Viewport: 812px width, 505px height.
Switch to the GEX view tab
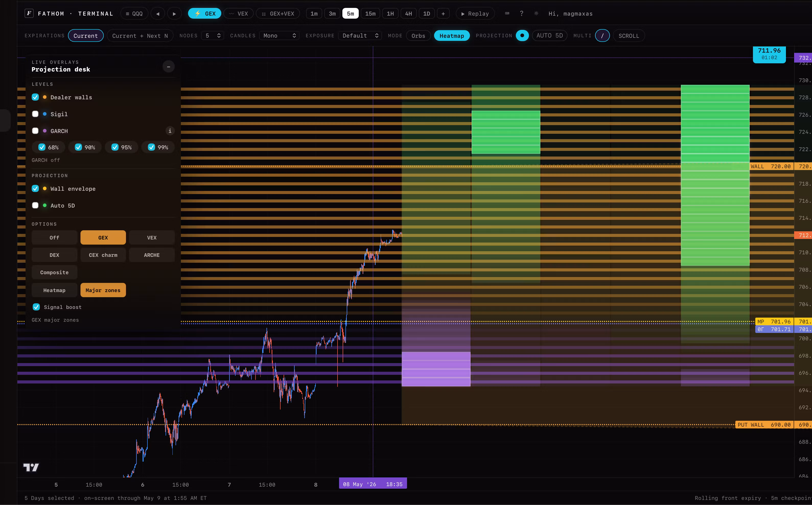point(204,14)
